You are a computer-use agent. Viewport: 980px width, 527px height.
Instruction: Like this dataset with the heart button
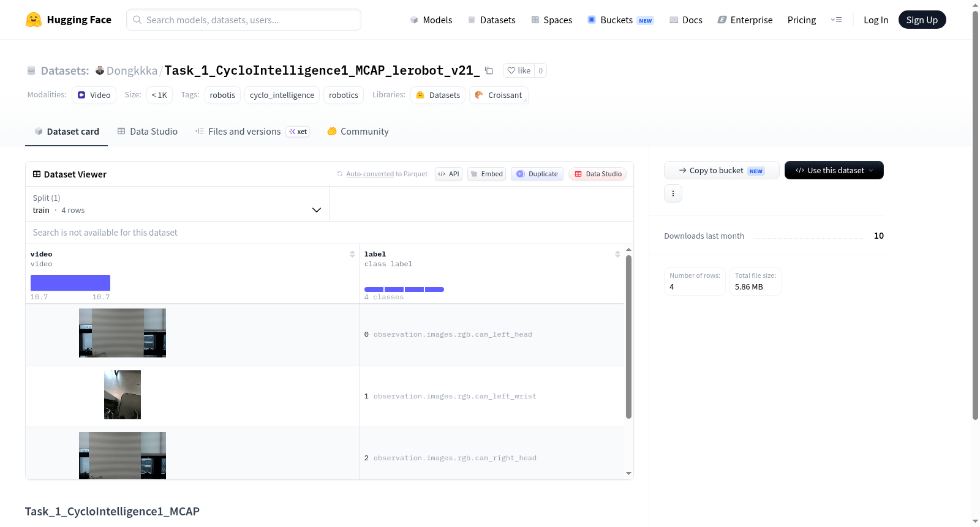519,70
